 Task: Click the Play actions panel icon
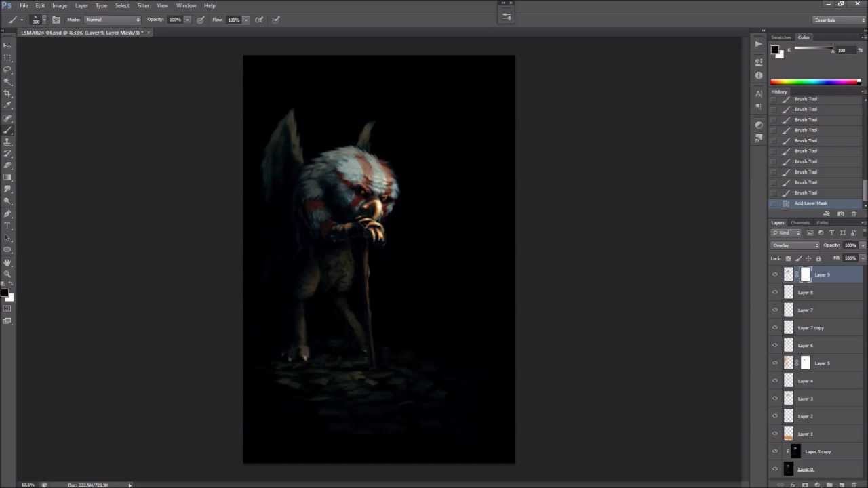coord(758,44)
